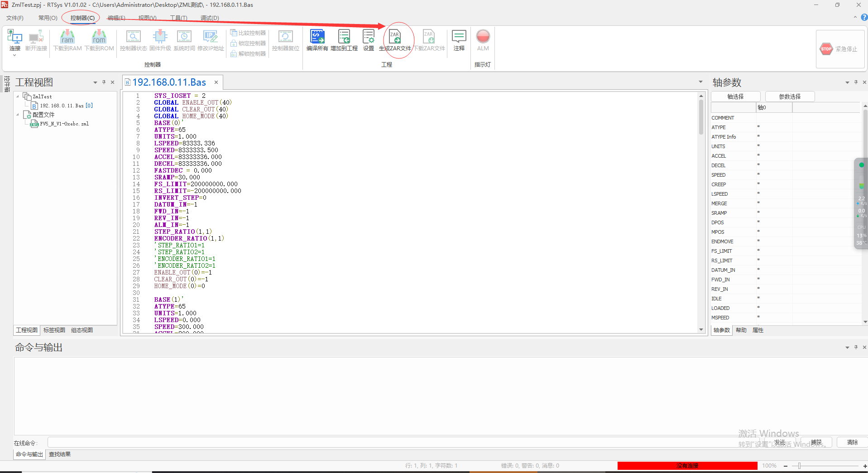Viewport: 868px width, 473px height.
Task: Select the 控制器(C) ribbon tab
Action: tap(82, 18)
